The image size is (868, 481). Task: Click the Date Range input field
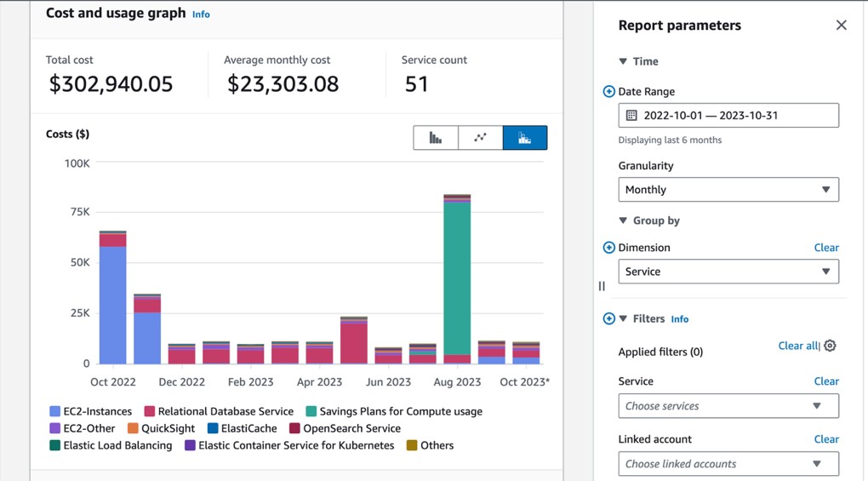(x=728, y=116)
